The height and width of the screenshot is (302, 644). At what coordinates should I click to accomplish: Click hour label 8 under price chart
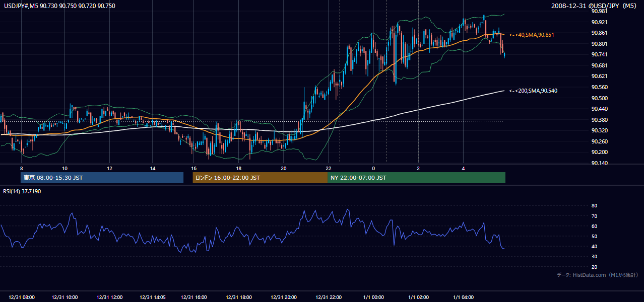(x=21, y=168)
